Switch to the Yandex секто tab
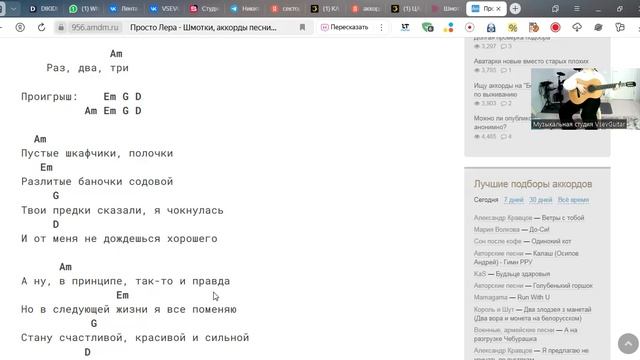The width and height of the screenshot is (640, 360). point(285,8)
